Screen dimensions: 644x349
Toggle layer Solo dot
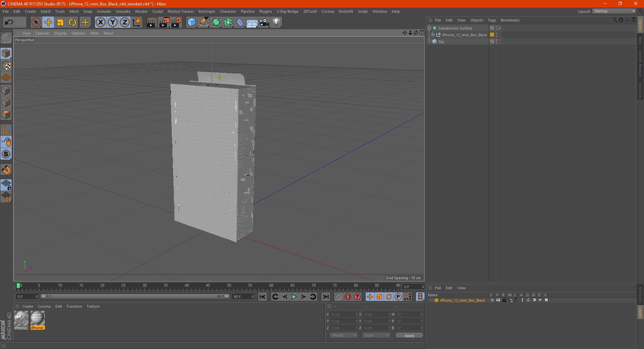click(492, 300)
